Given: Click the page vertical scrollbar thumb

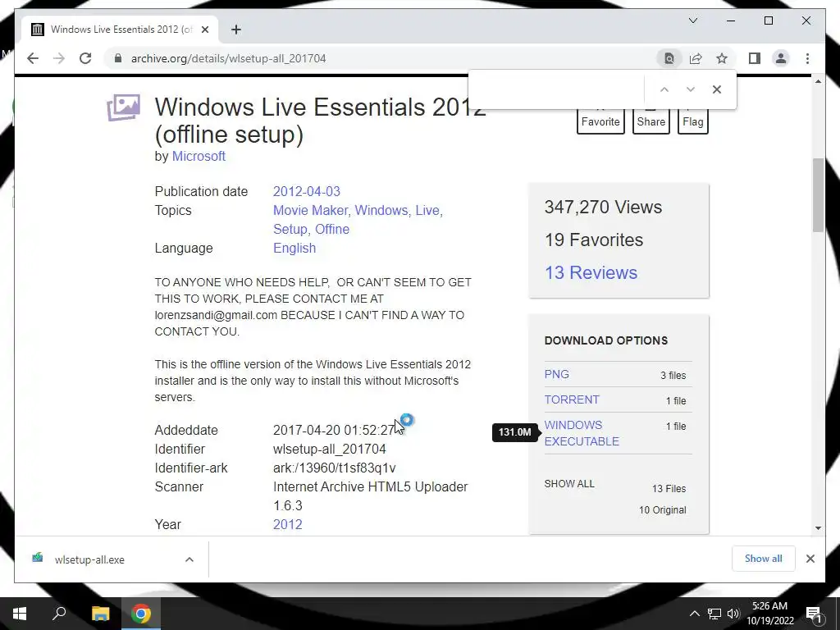Looking at the screenshot, I should tap(818, 195).
